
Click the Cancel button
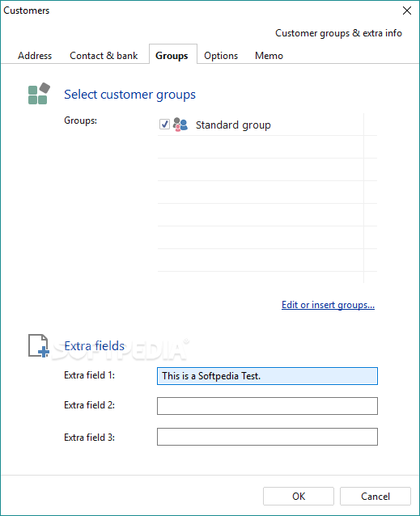pyautogui.click(x=375, y=496)
